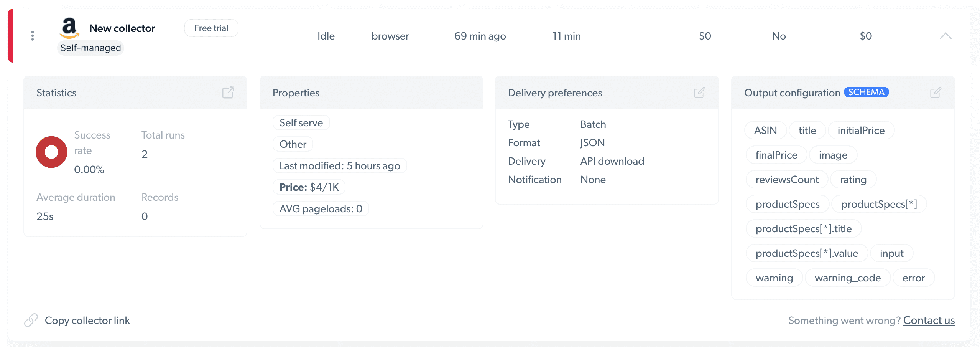Click the success rate donut chart

(x=51, y=152)
